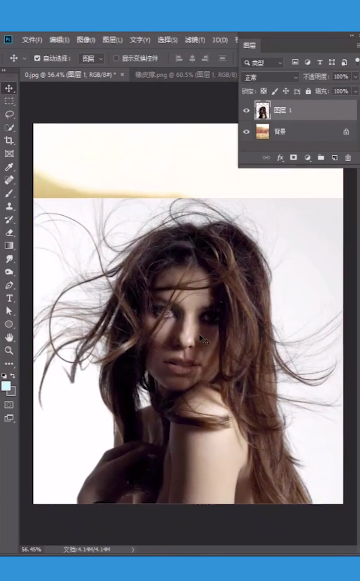Swap foreground and background colors
Image resolution: width=360 pixels, height=581 pixels.
13,375
